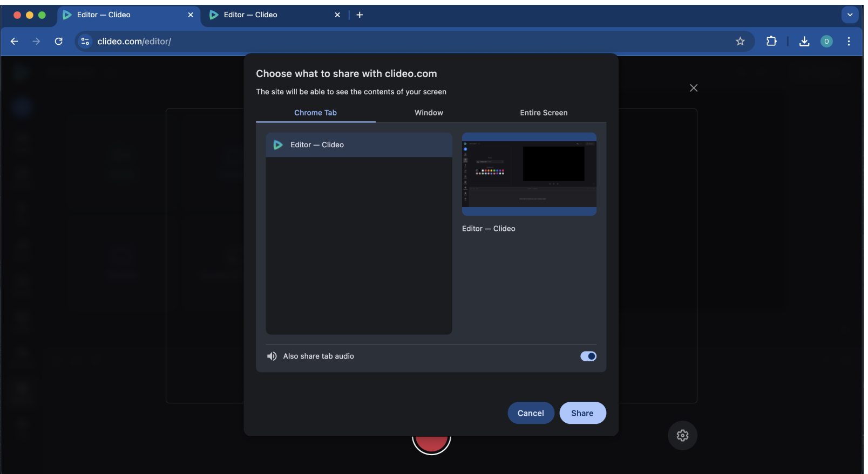This screenshot has height=474, width=868.
Task: Switch to the Window sharing tab
Action: point(429,113)
